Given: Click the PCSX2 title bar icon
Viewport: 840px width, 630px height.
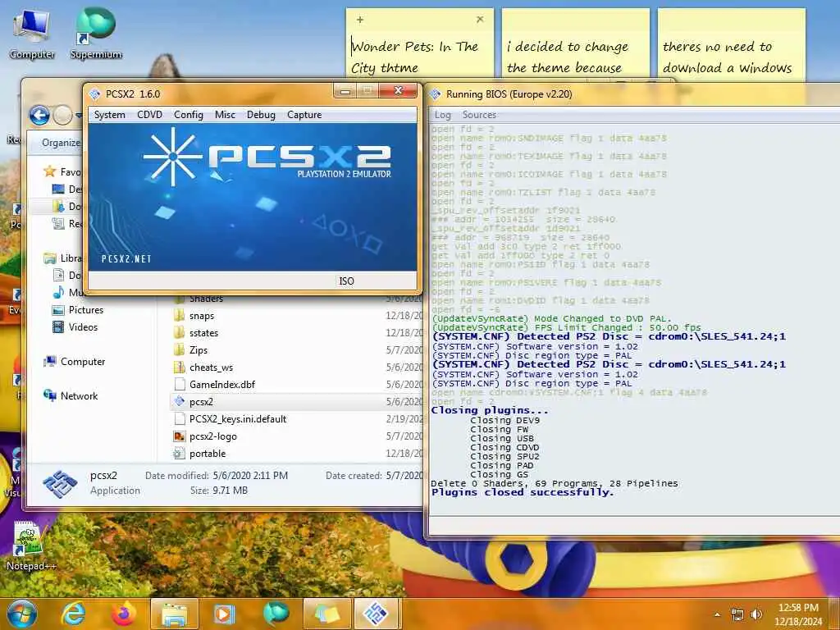Looking at the screenshot, I should coord(95,94).
